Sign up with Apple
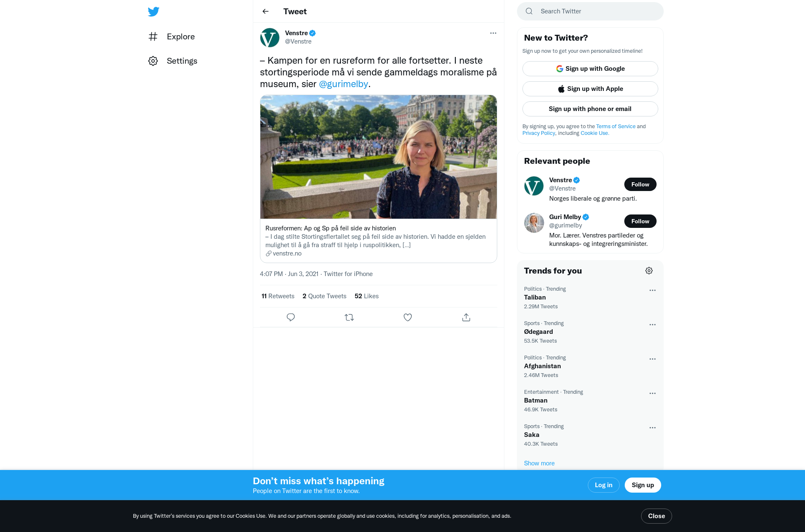Viewport: 805px width, 532px height. pyautogui.click(x=590, y=89)
